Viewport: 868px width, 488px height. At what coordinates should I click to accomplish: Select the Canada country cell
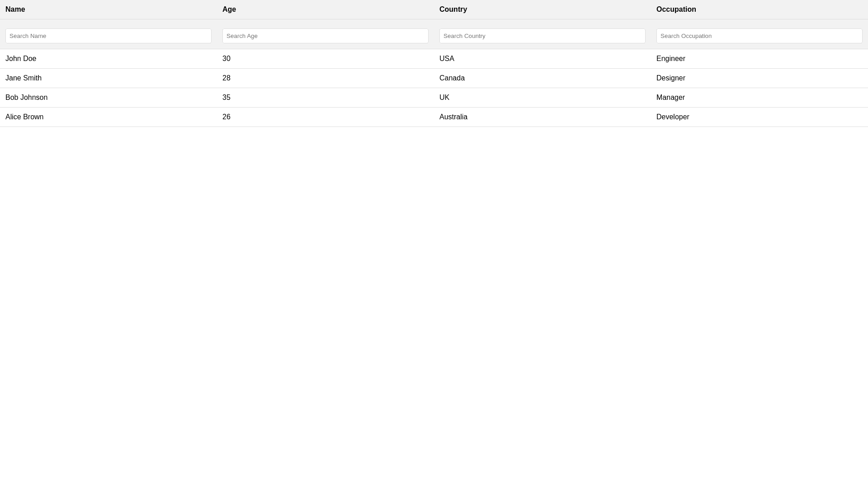pos(452,78)
